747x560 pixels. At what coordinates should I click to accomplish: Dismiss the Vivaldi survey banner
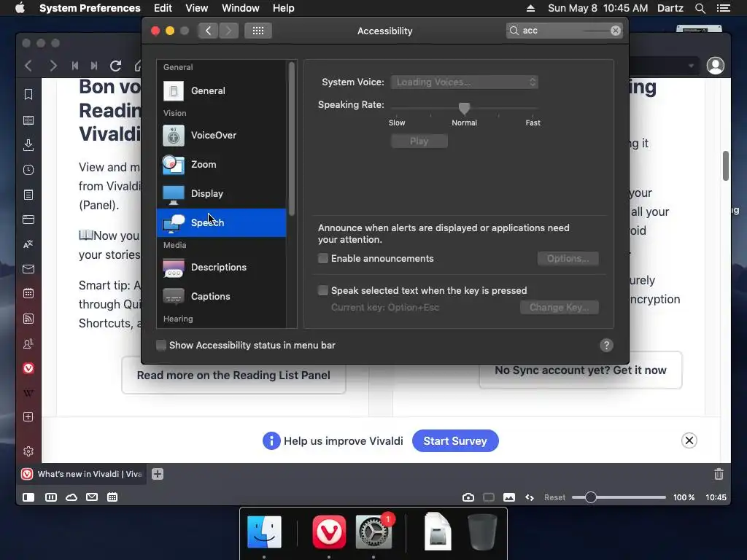click(689, 440)
